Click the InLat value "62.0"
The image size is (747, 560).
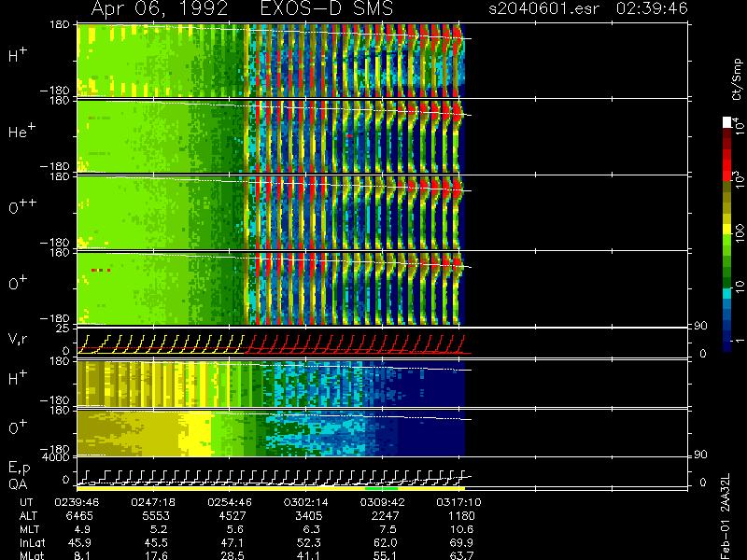(385, 542)
